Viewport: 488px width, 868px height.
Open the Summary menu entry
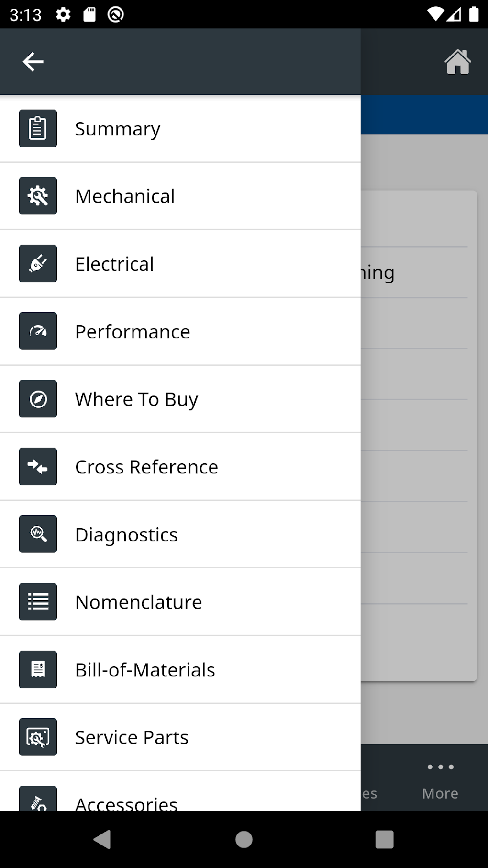[x=118, y=129]
